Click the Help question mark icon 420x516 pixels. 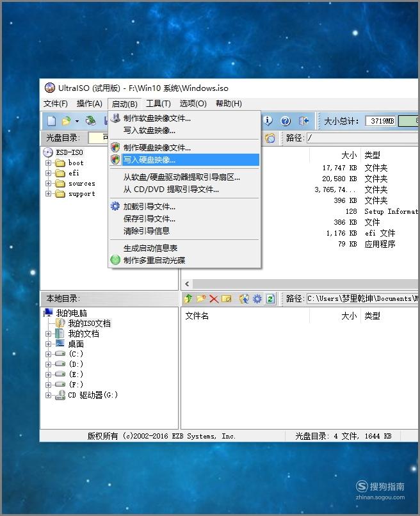click(286, 121)
